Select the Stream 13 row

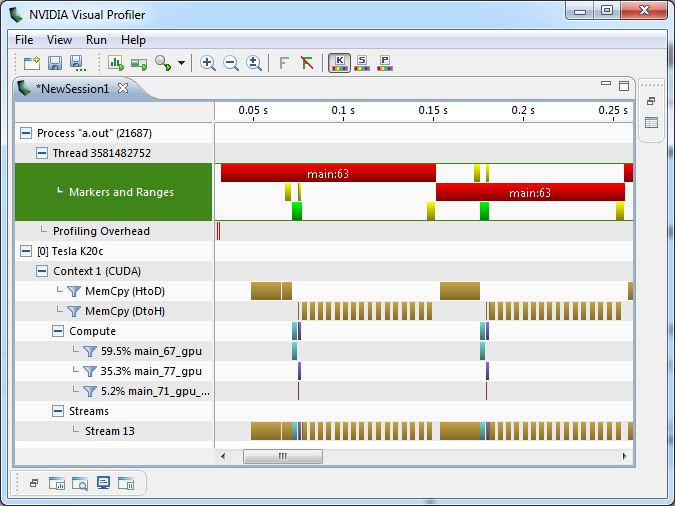coord(114,431)
